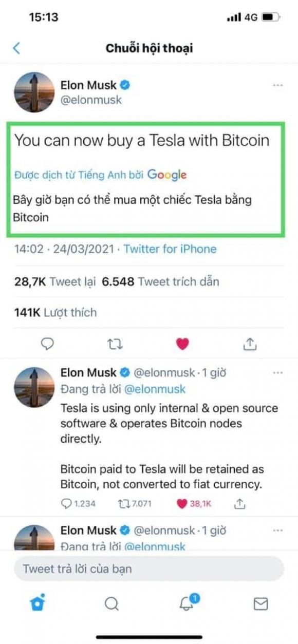This screenshot has width=298, height=644.
Task: Open the search icon in the bottom bar
Action: 111,605
